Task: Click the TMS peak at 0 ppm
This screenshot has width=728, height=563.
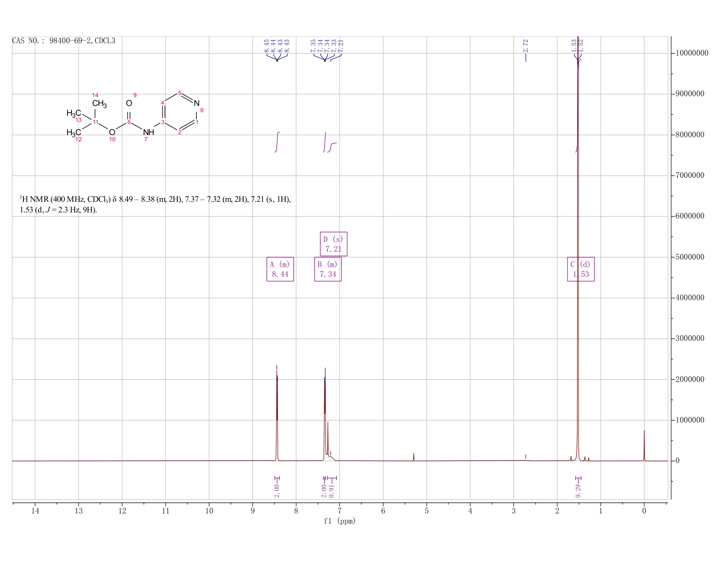Action: coord(644,445)
